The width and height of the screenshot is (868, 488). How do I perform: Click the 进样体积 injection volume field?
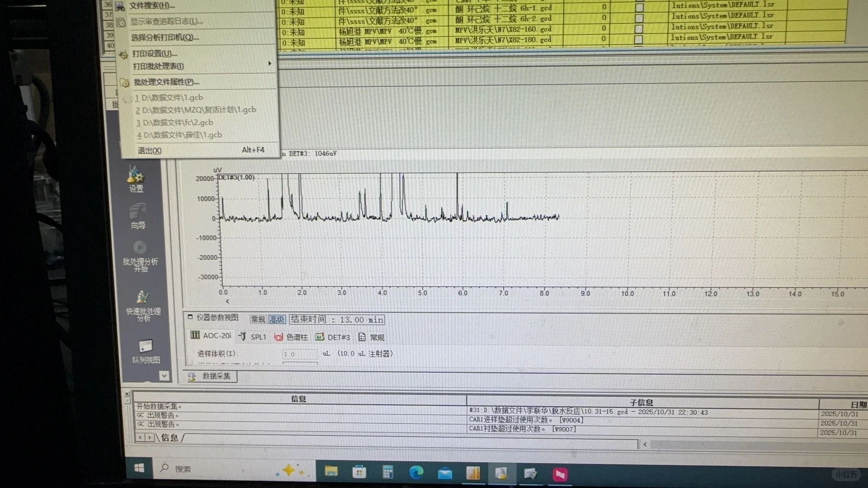(x=300, y=354)
